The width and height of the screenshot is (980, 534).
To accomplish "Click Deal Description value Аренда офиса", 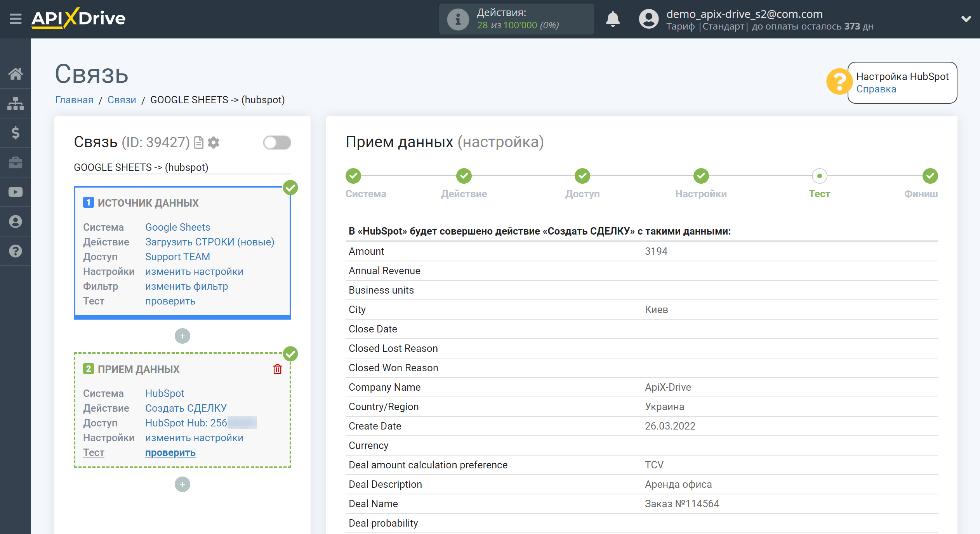I will pos(678,484).
